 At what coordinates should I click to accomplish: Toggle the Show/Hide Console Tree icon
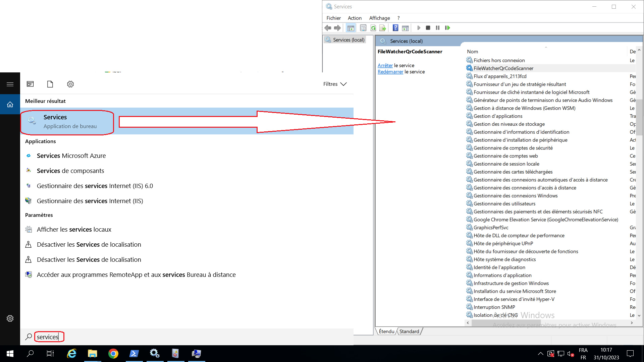(x=351, y=28)
